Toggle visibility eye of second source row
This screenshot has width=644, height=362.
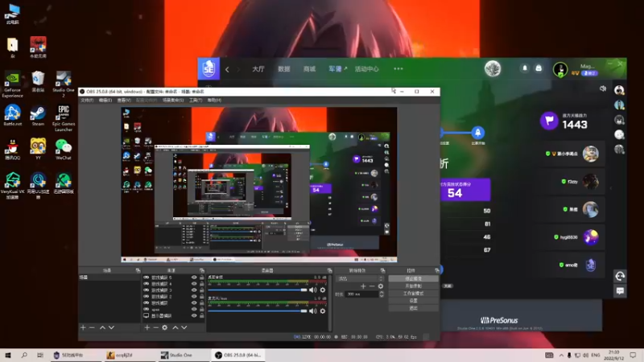(194, 284)
